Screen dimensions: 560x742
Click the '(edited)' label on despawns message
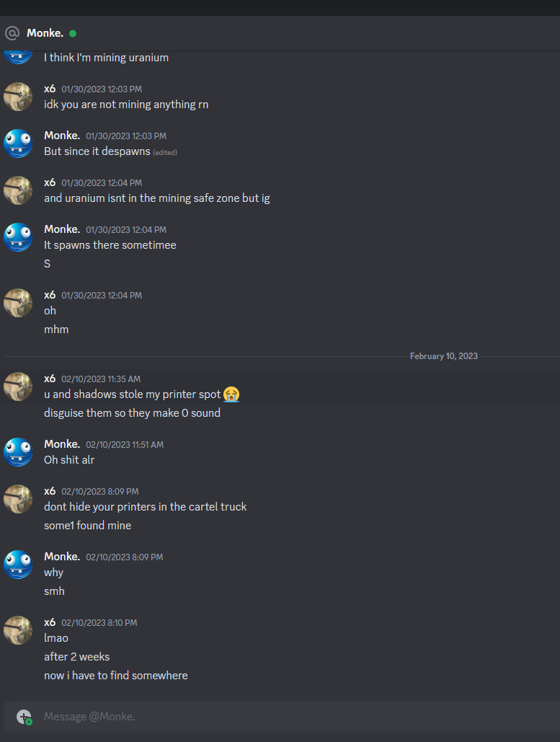tap(165, 152)
